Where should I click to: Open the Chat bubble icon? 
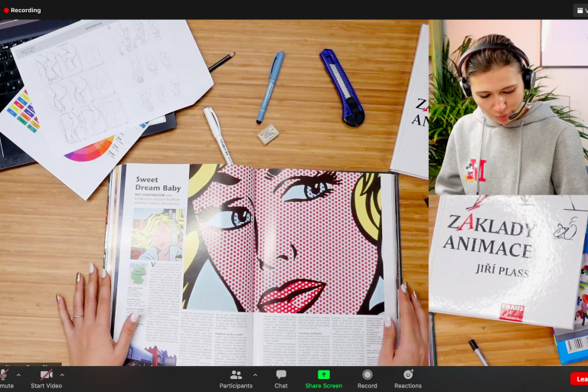click(x=281, y=374)
